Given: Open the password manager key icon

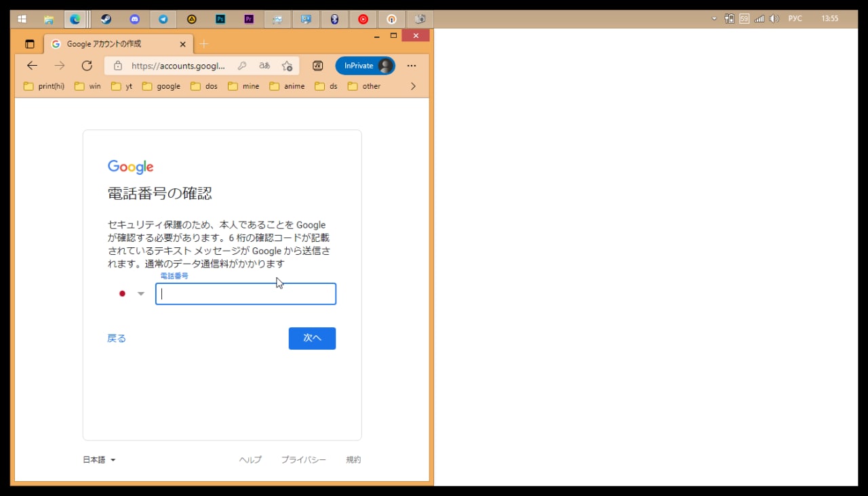Looking at the screenshot, I should pyautogui.click(x=242, y=66).
